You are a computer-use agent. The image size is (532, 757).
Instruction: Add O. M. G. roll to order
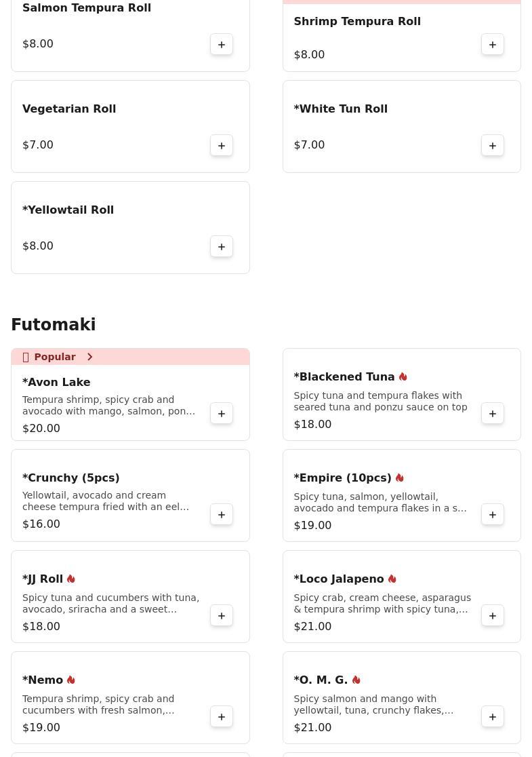coord(493,716)
